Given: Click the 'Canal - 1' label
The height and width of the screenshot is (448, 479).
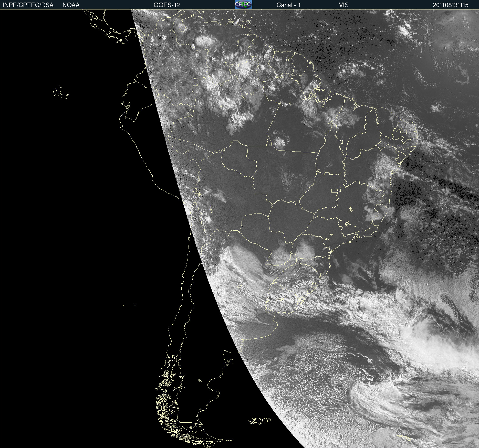Looking at the screenshot, I should 289,5.
